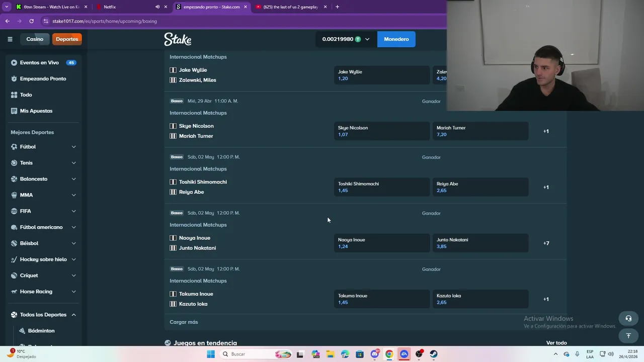Open the balance currency dropdown
Viewport: 644px width, 362px height.
coord(346,39)
